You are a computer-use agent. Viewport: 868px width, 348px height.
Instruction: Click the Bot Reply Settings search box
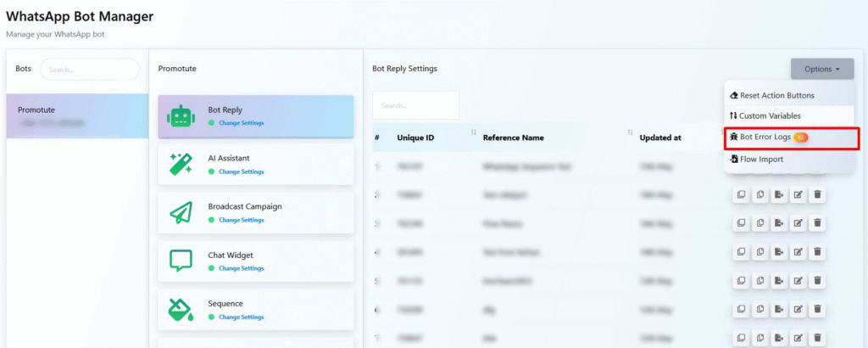(x=415, y=105)
